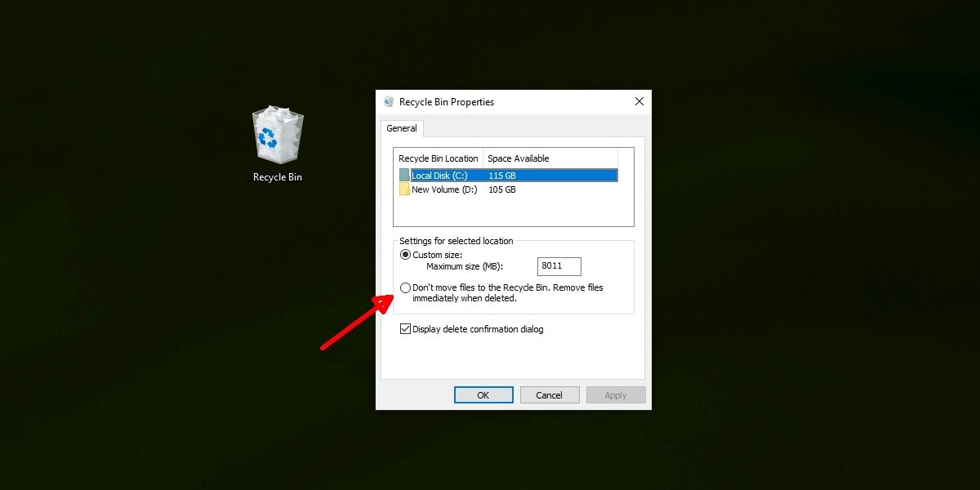Uncheck Display delete confirmation dialog
Screen dimensions: 980x490
click(405, 328)
